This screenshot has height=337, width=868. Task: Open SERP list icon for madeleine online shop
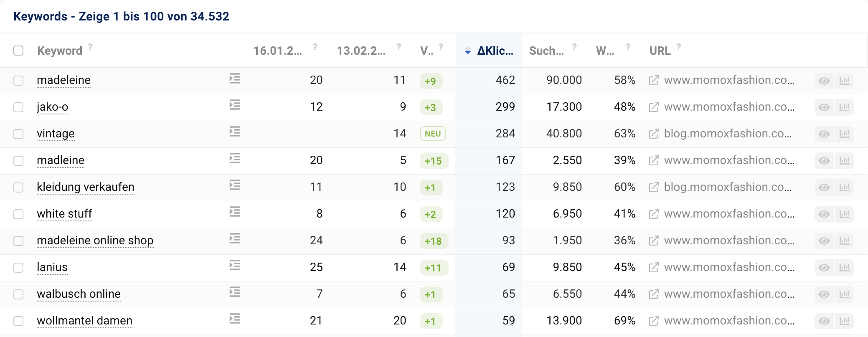coord(235,238)
